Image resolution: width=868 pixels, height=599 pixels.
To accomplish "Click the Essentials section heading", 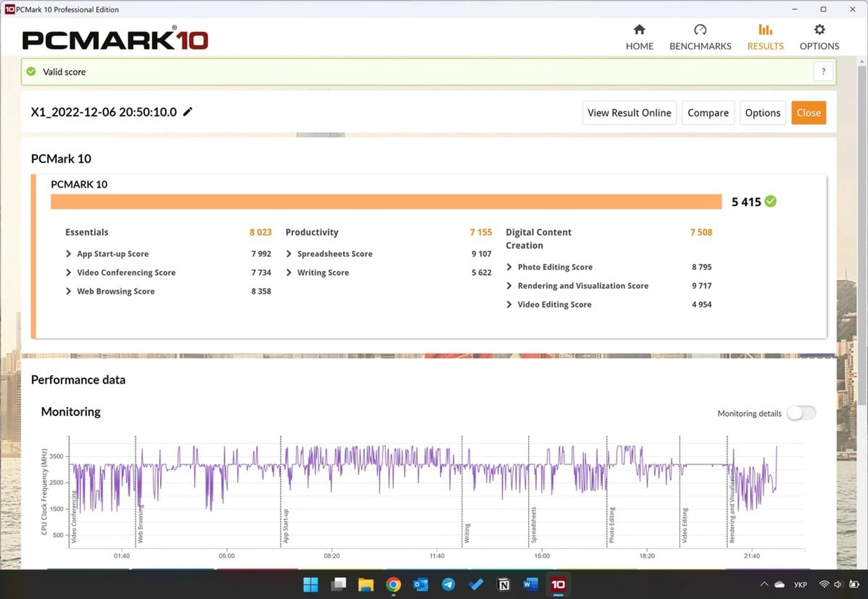I will tap(87, 232).
